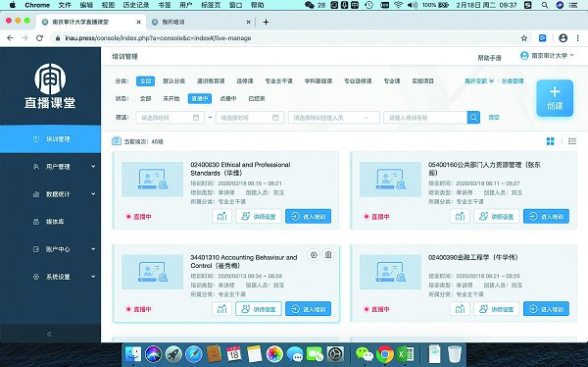Click the training name search input field
Image resolution: width=588 pixels, height=367 pixels.
(425, 117)
